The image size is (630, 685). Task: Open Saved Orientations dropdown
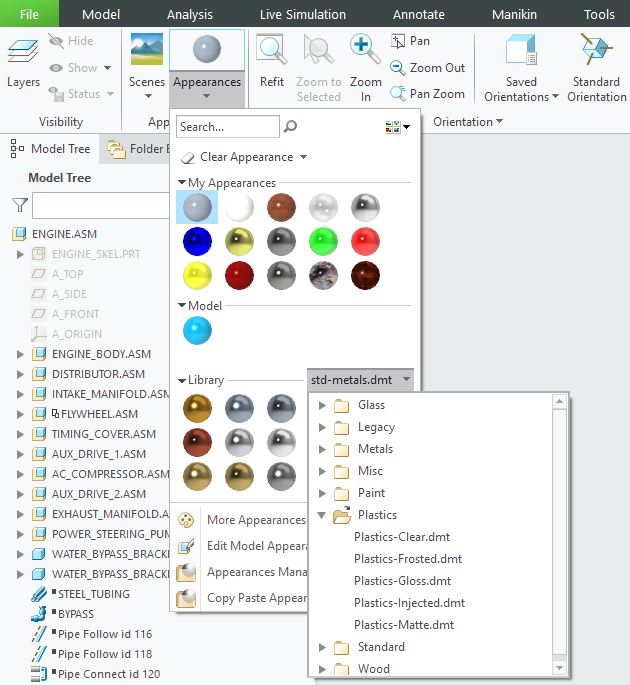point(521,68)
